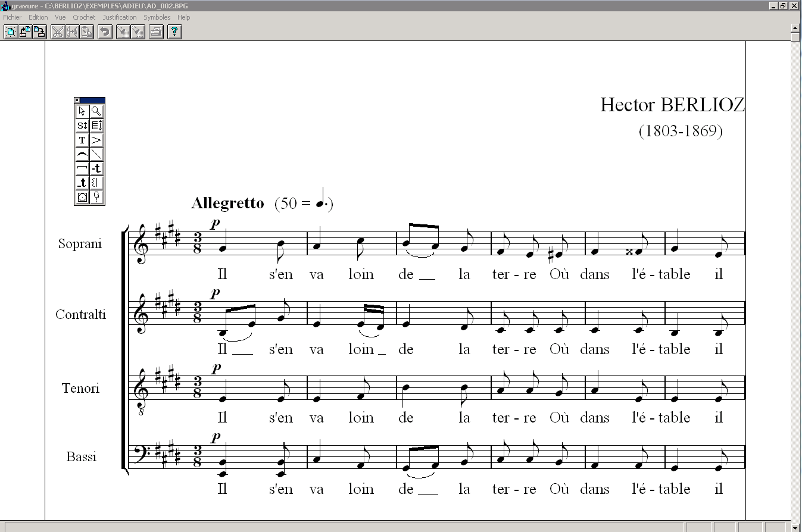Click the scissors cut icon
802x532 pixels.
(x=58, y=32)
